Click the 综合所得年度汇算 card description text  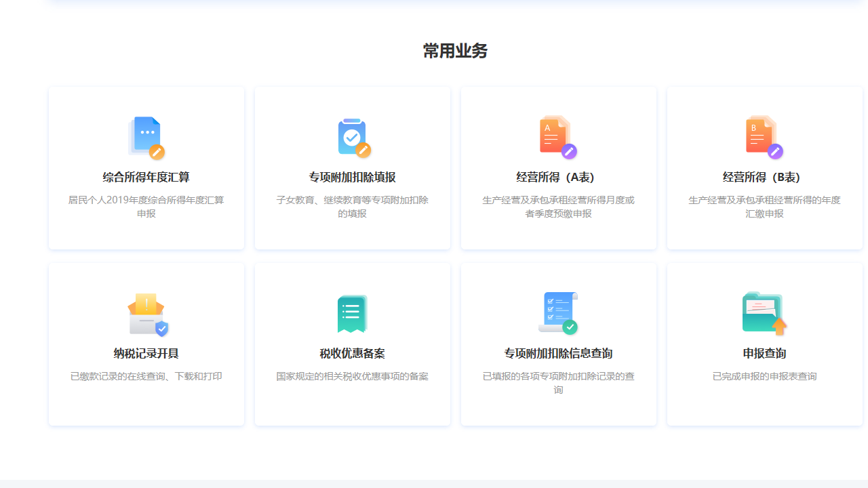pyautogui.click(x=146, y=206)
